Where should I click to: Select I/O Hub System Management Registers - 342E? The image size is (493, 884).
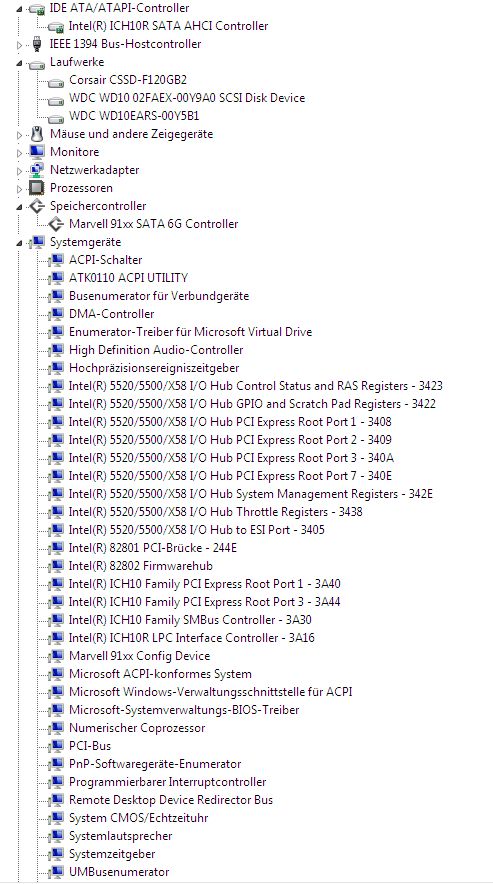251,494
